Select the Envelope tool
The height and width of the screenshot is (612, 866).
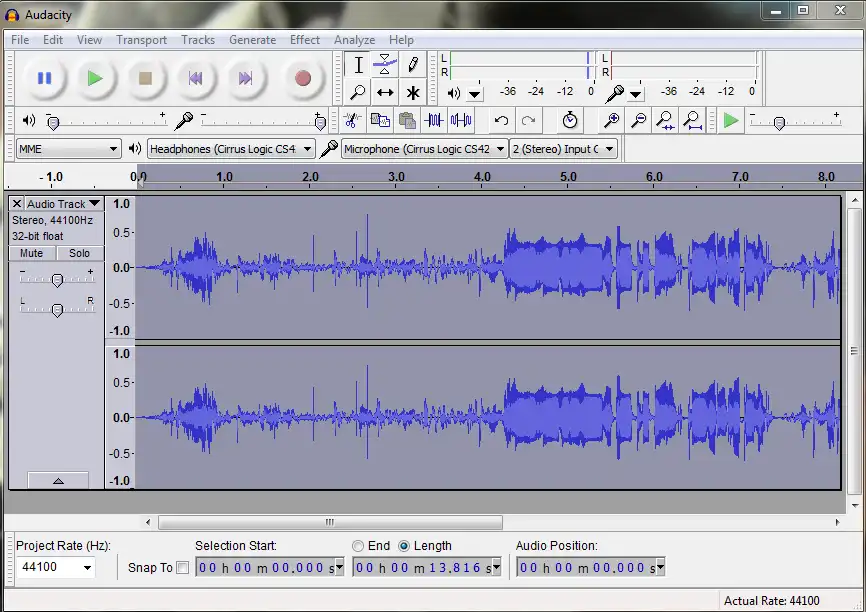[x=385, y=65]
